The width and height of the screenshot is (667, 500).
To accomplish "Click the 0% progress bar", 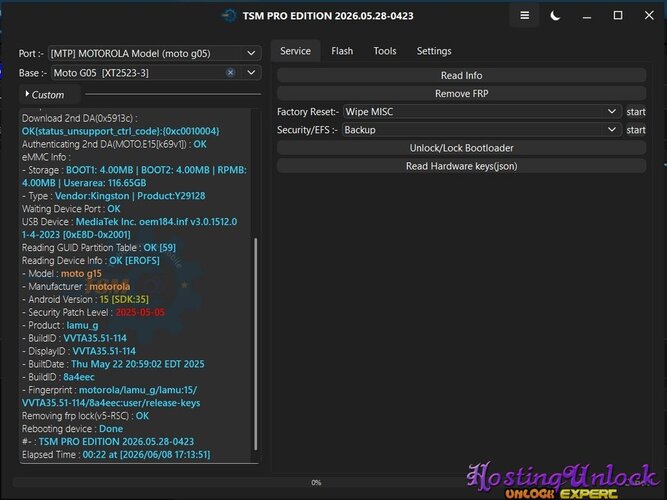I will 316,483.
